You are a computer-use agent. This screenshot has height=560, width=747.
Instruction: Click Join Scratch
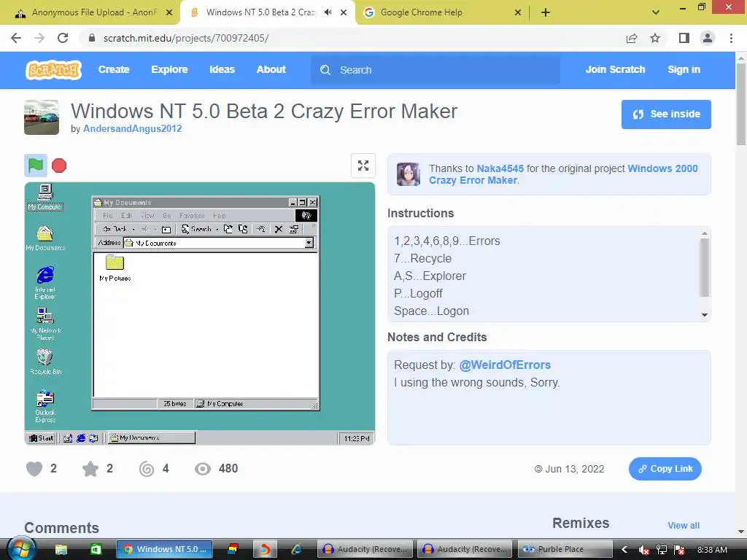point(615,69)
